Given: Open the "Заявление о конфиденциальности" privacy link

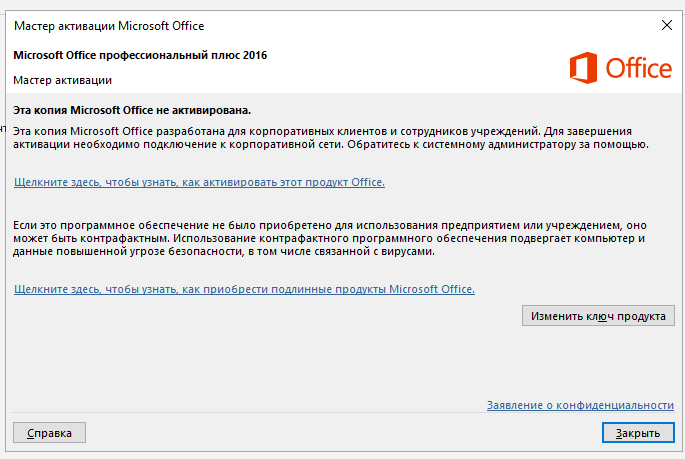Looking at the screenshot, I should point(580,405).
